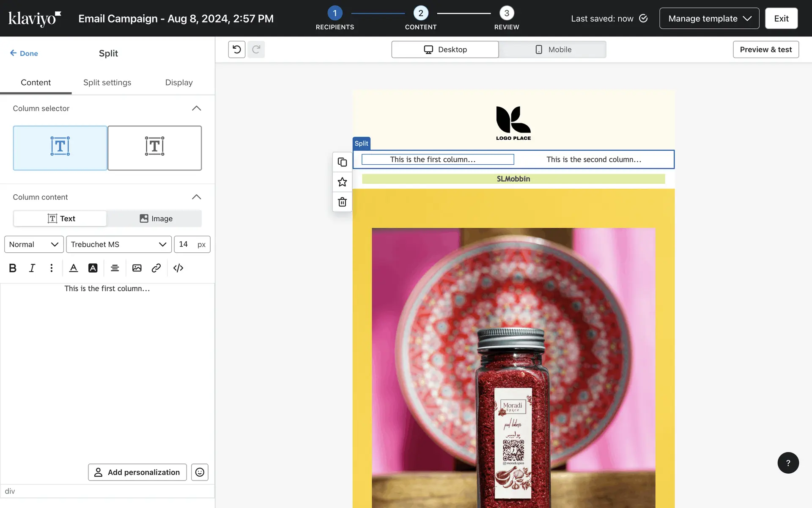This screenshot has height=508, width=812.
Task: Open the Trebuchet MS font dropdown
Action: pyautogui.click(x=119, y=244)
